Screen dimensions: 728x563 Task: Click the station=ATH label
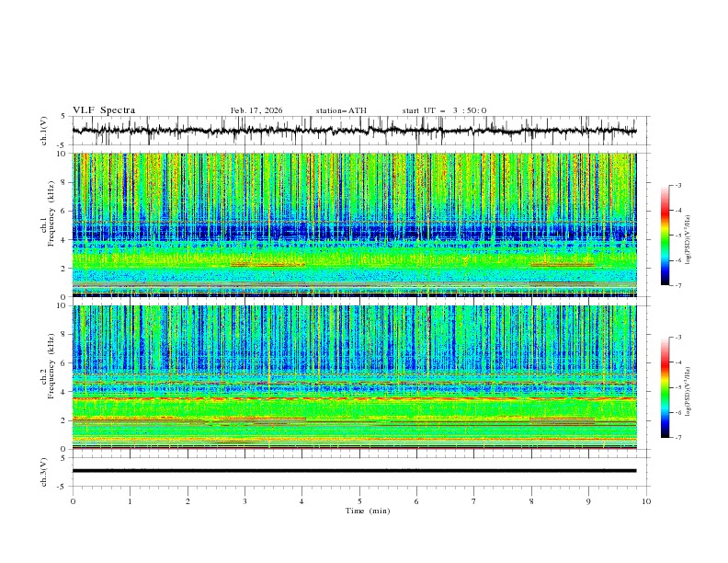click(x=341, y=110)
